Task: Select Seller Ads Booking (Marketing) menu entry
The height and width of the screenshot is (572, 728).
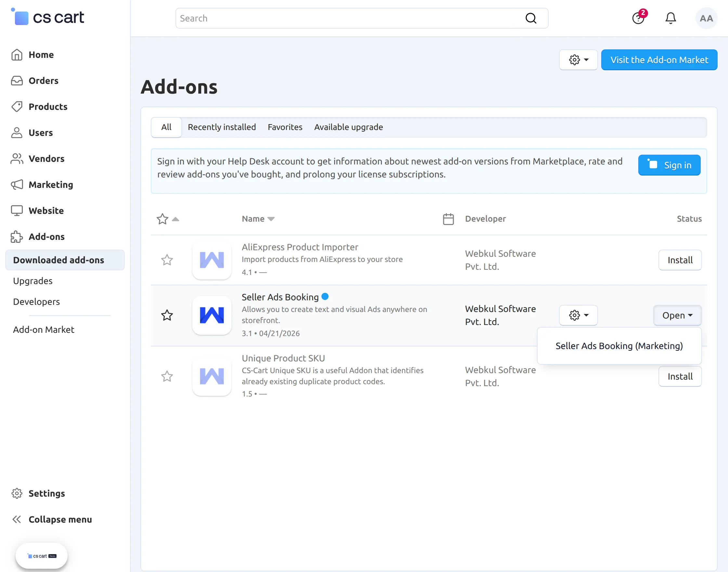Action: [x=619, y=346]
